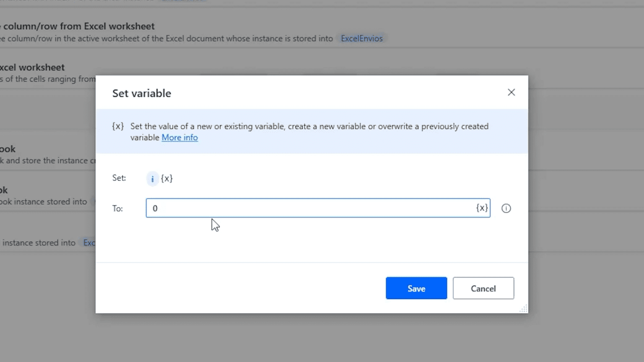Click the blue info icon beside Set
The image size is (644, 362).
152,178
